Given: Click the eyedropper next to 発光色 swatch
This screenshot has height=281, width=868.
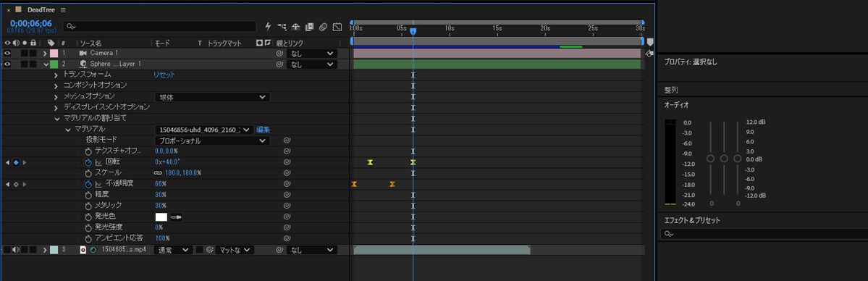Looking at the screenshot, I should tap(176, 217).
